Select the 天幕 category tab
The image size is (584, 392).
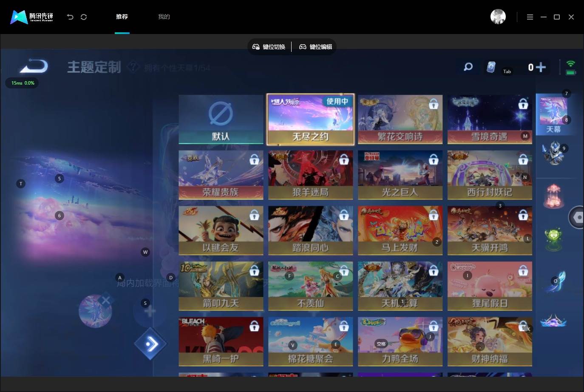(x=553, y=115)
